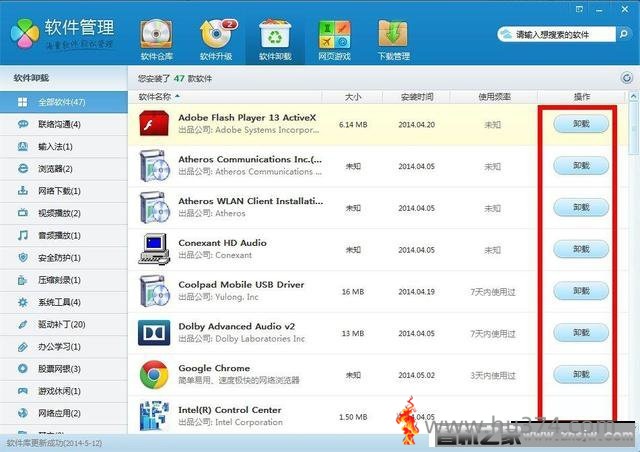Sort by 大小 size column header

(x=353, y=97)
